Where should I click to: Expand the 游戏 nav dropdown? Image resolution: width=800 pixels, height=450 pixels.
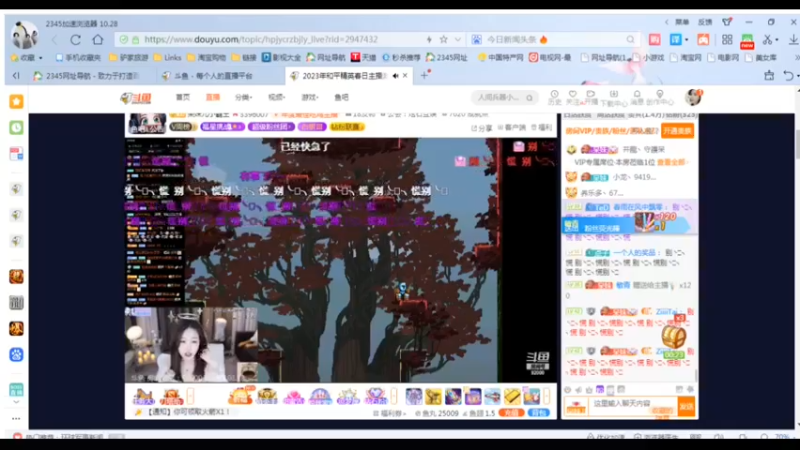(x=310, y=97)
